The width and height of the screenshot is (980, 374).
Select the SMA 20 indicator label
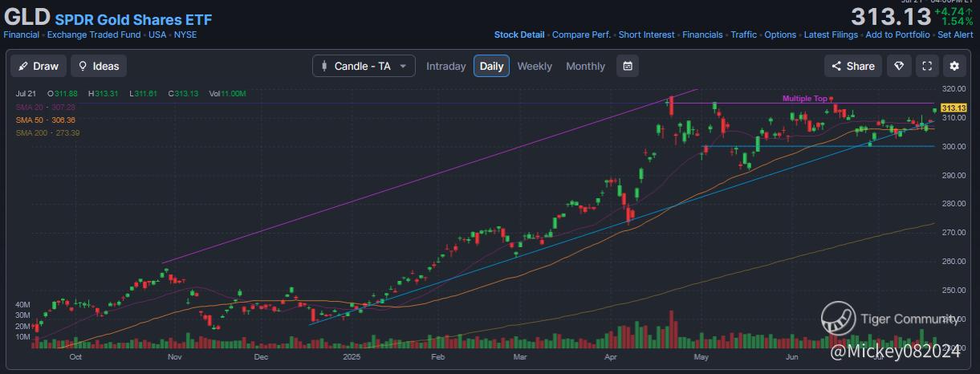tap(46, 107)
